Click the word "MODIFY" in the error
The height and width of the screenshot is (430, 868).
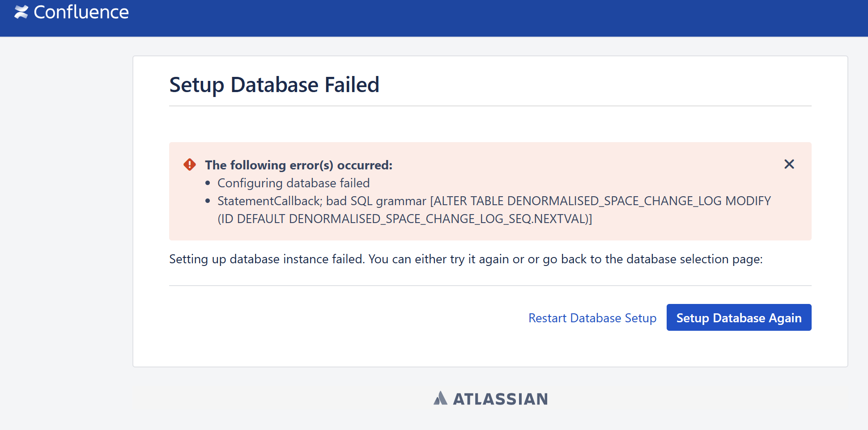click(x=748, y=201)
